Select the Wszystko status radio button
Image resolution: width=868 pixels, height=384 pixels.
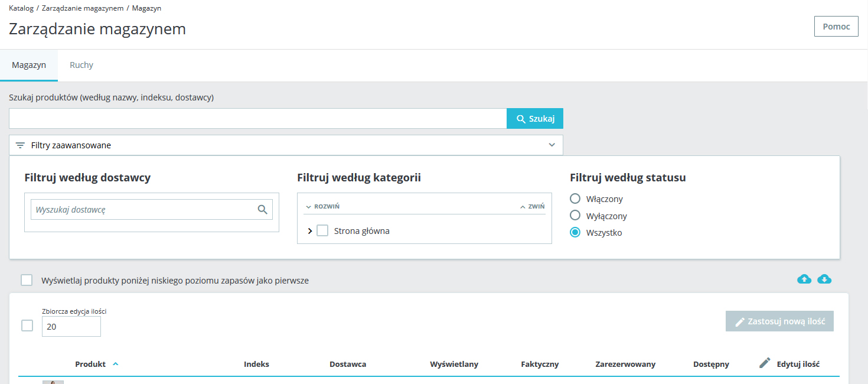point(575,233)
